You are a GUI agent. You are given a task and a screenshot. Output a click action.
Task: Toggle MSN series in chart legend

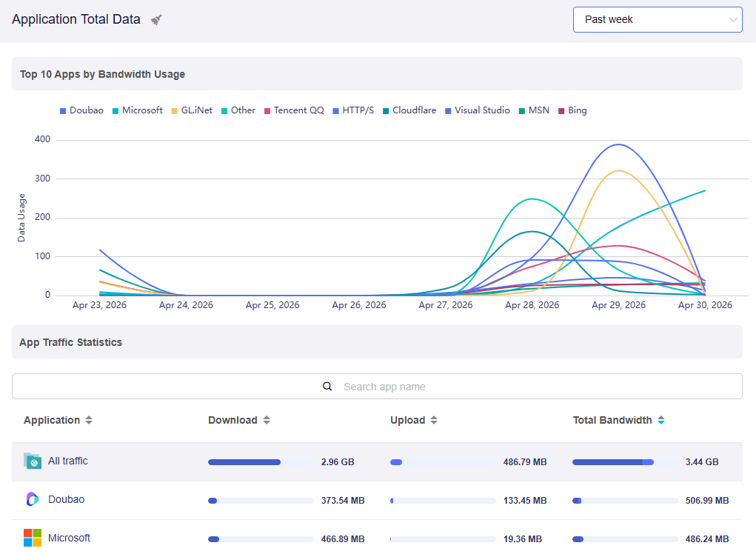coord(534,110)
